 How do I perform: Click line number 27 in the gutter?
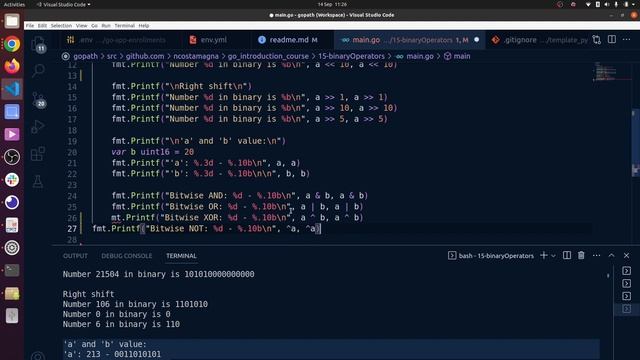[x=72, y=229]
